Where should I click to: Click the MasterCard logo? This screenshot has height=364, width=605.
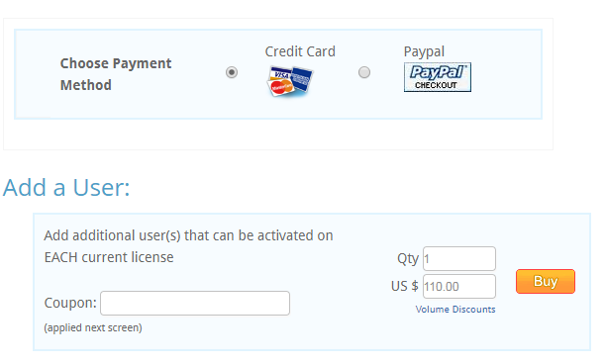click(x=280, y=87)
